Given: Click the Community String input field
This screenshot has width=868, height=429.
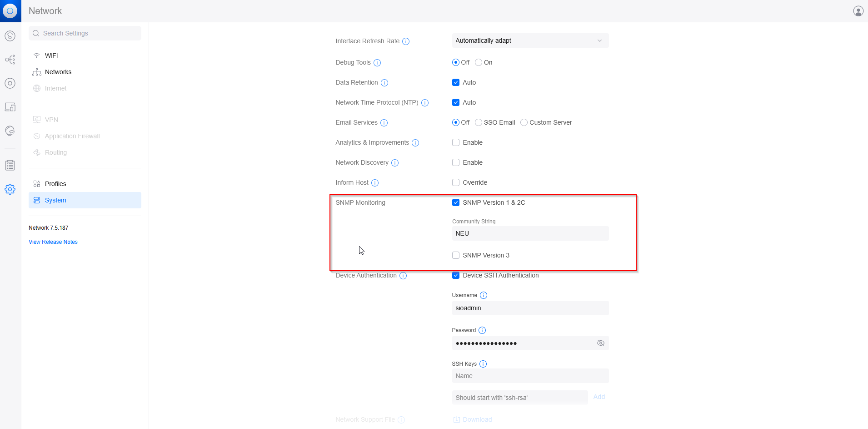Looking at the screenshot, I should pos(530,233).
